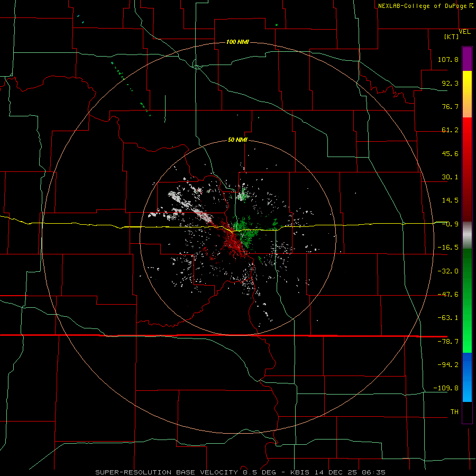Click the 76.7 velocity scale value
476x476 pixels.
tap(450, 106)
